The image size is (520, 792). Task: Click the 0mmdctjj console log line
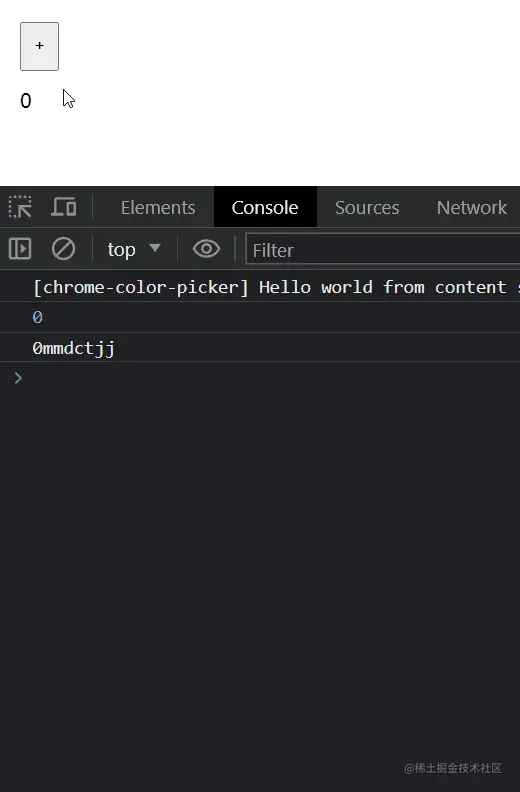click(x=73, y=348)
